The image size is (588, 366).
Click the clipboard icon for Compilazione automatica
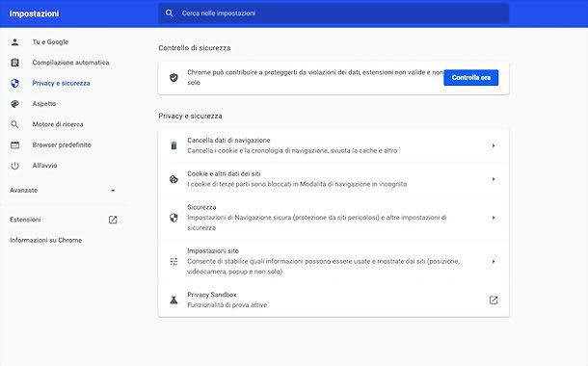pos(14,63)
